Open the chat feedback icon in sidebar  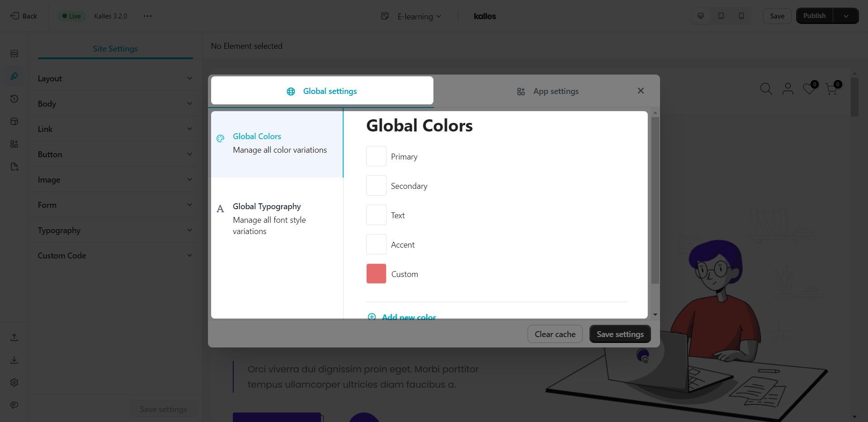tap(14, 405)
